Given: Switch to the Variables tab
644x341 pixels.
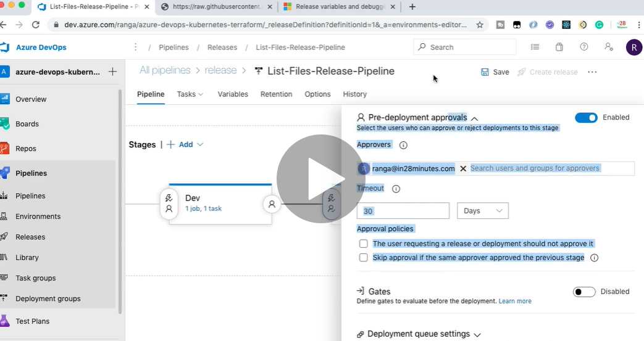Looking at the screenshot, I should [x=233, y=94].
